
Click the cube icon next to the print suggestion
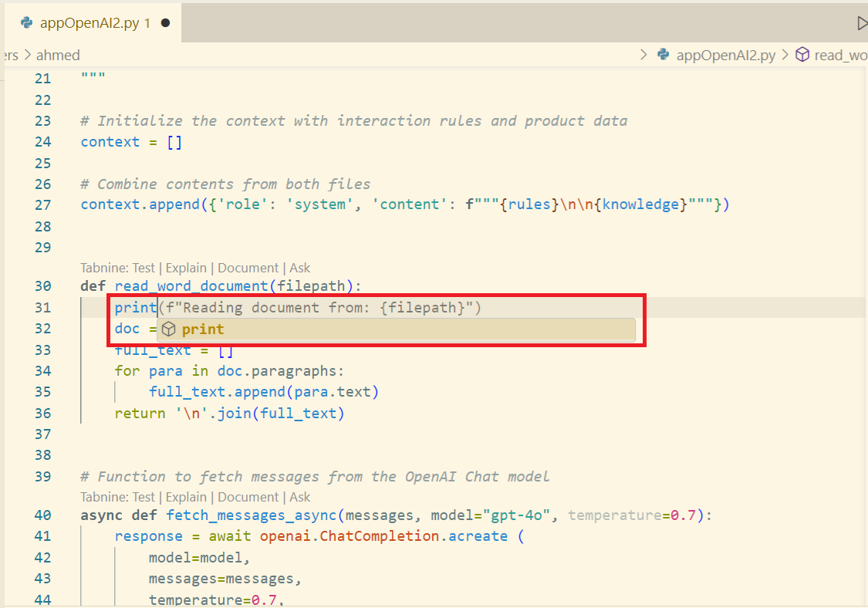[x=168, y=328]
